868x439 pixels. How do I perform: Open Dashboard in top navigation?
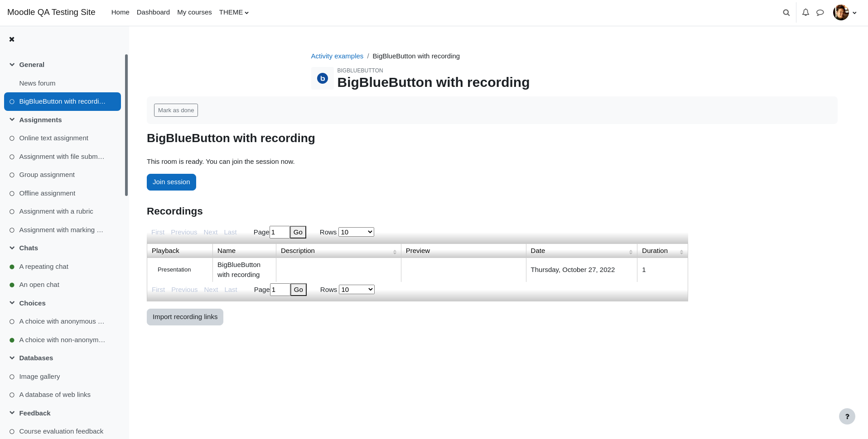click(153, 13)
